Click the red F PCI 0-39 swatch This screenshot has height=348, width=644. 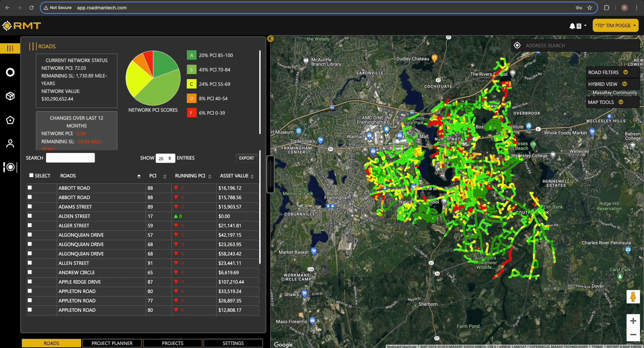pyautogui.click(x=192, y=113)
